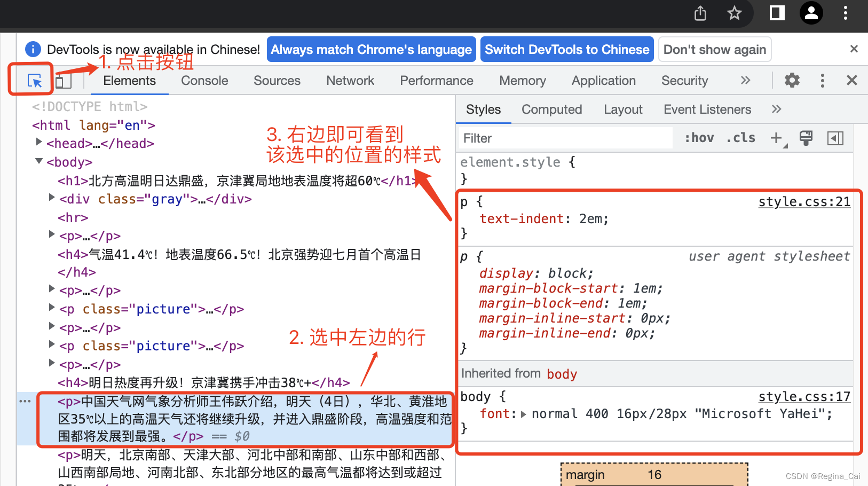Select the h1 北方高温明日达鼎盛 row
The height and width of the screenshot is (486, 868).
pyautogui.click(x=236, y=181)
